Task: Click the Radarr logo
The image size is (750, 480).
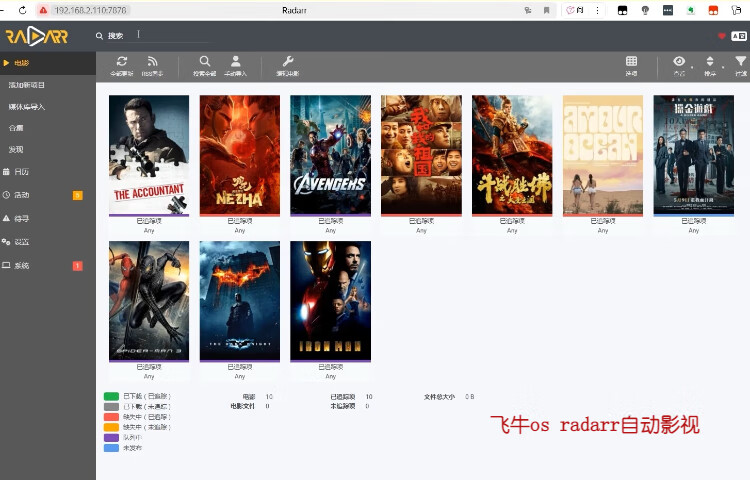Action: click(36, 36)
